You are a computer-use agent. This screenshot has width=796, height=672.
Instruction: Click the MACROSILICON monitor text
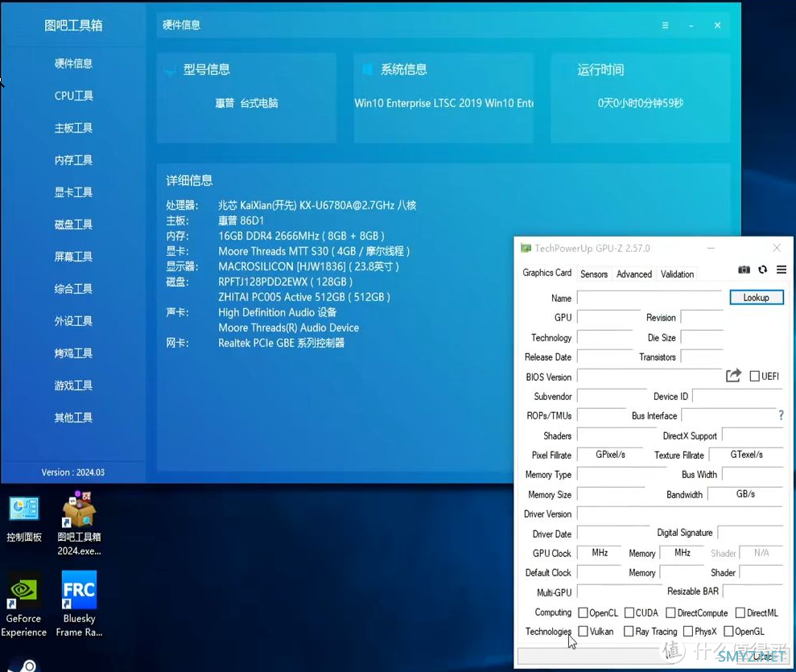point(308,266)
